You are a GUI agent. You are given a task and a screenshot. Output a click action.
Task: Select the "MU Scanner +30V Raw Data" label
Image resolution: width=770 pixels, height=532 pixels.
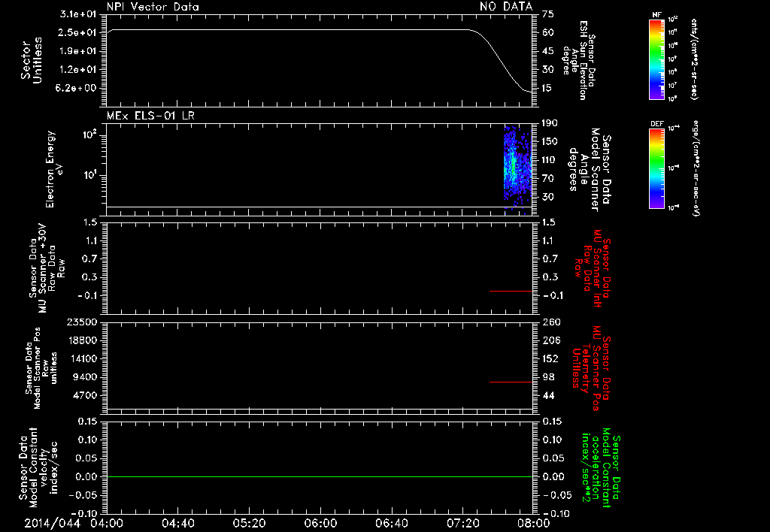47,269
